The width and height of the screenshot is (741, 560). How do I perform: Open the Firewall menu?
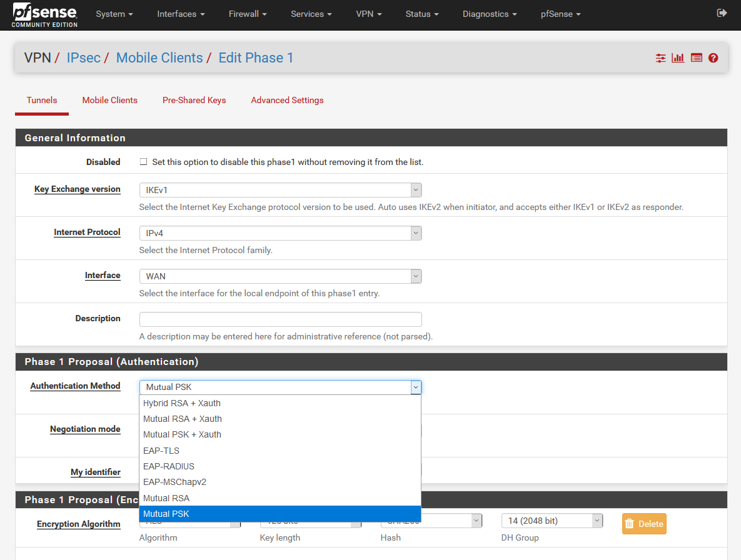point(248,14)
